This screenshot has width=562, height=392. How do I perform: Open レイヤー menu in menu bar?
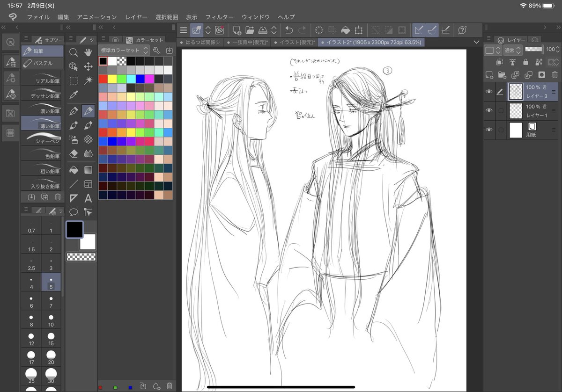click(x=136, y=17)
